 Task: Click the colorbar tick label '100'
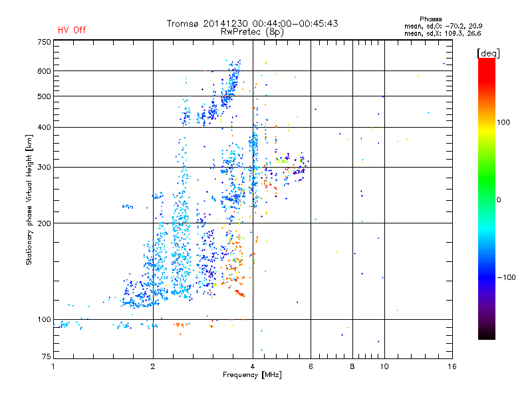pyautogui.click(x=503, y=122)
